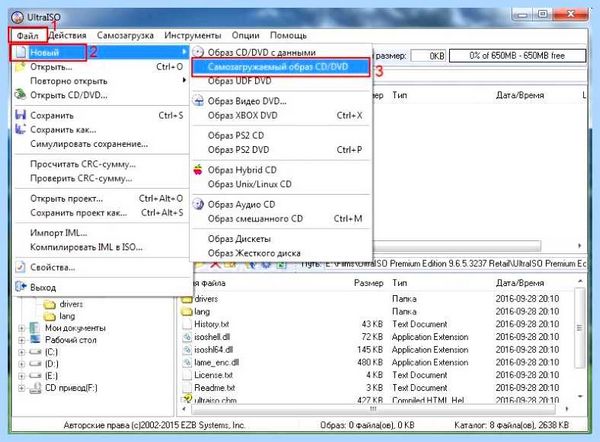Image resolution: width=600 pixels, height=442 pixels.
Task: Expand the (E:) drive node
Action: pos(21,376)
